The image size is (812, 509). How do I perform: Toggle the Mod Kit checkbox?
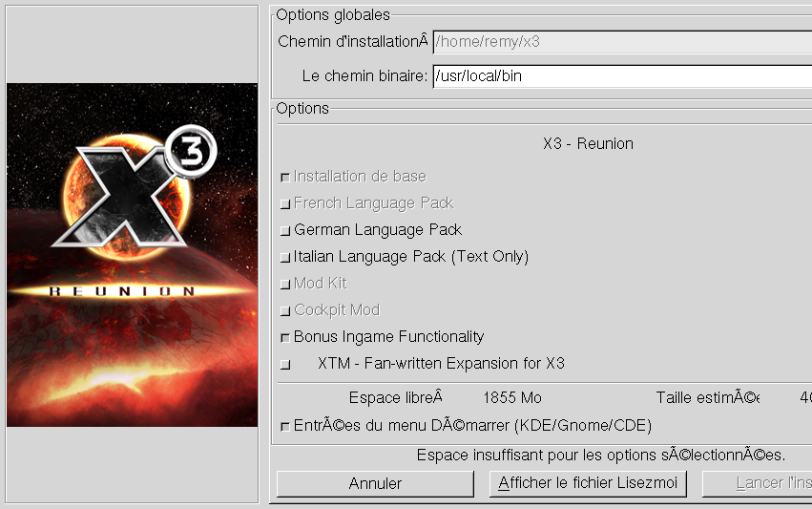tap(285, 285)
